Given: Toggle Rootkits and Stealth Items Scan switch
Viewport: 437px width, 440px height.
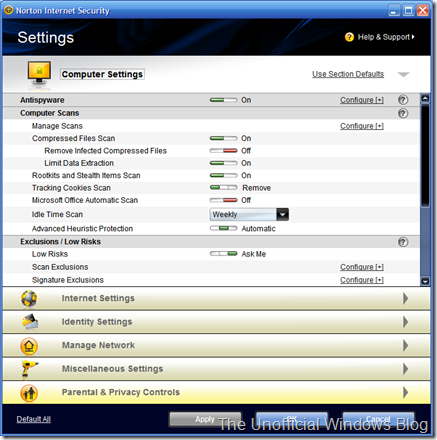Looking at the screenshot, I should coord(223,175).
